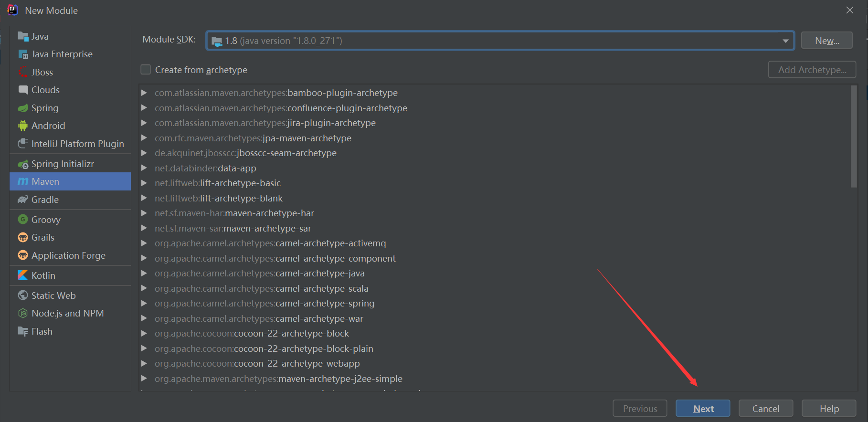The image size is (868, 422).
Task: Select maven-archetype-har entry
Action: (x=234, y=213)
